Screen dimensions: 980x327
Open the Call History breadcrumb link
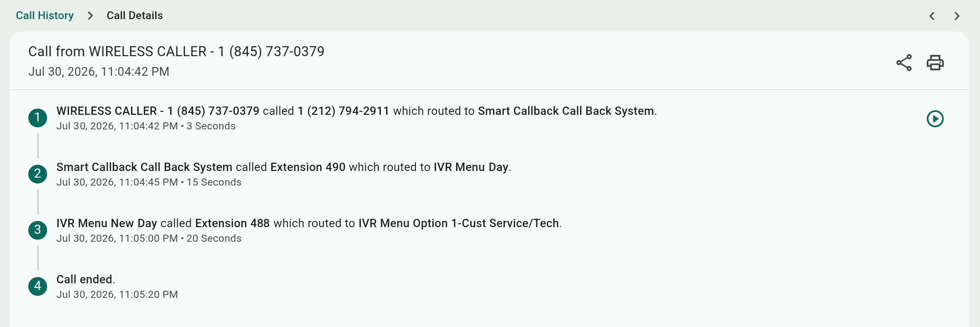45,15
